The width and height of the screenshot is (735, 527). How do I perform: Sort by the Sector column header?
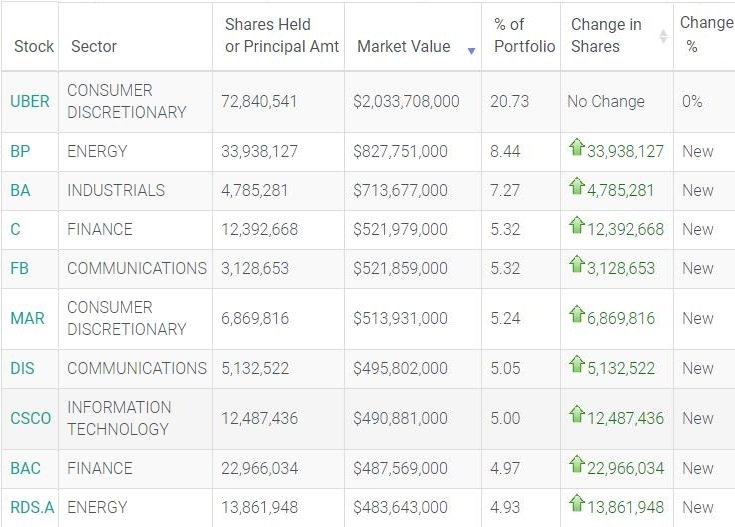94,46
